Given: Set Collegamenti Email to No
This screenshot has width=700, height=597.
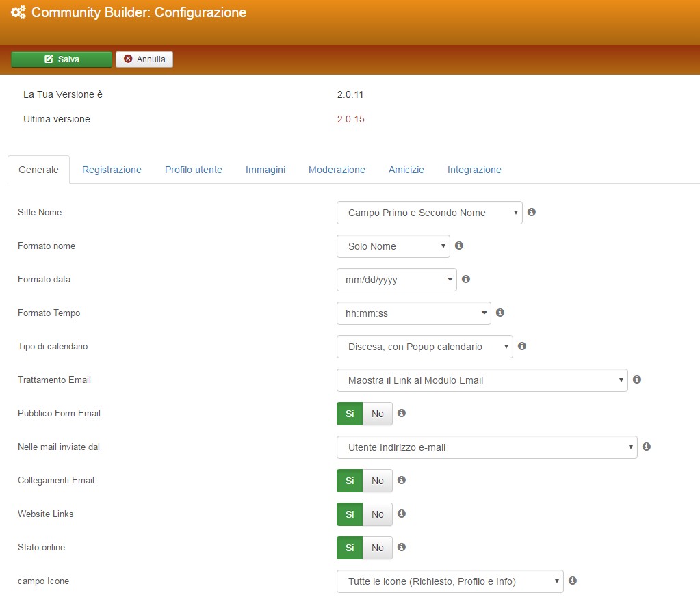Looking at the screenshot, I should 378,481.
